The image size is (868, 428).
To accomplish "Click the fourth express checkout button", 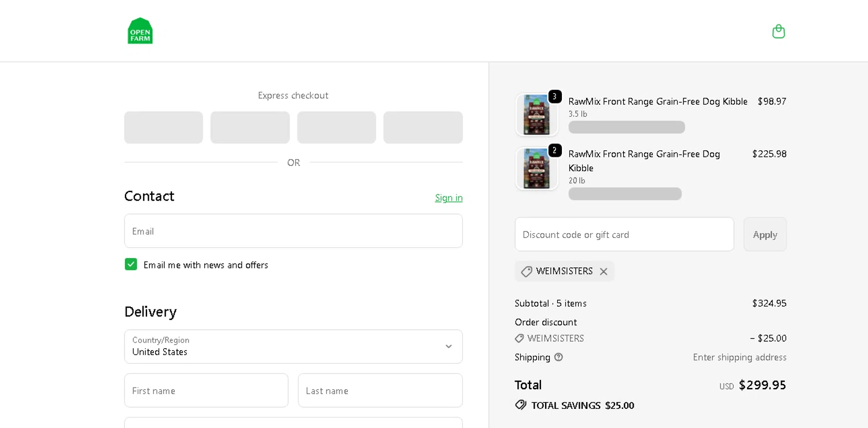I will tap(423, 127).
